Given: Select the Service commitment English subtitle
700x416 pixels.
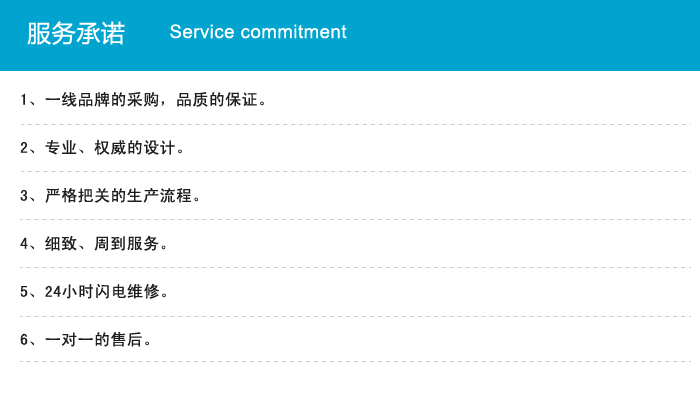Looking at the screenshot, I should (258, 32).
